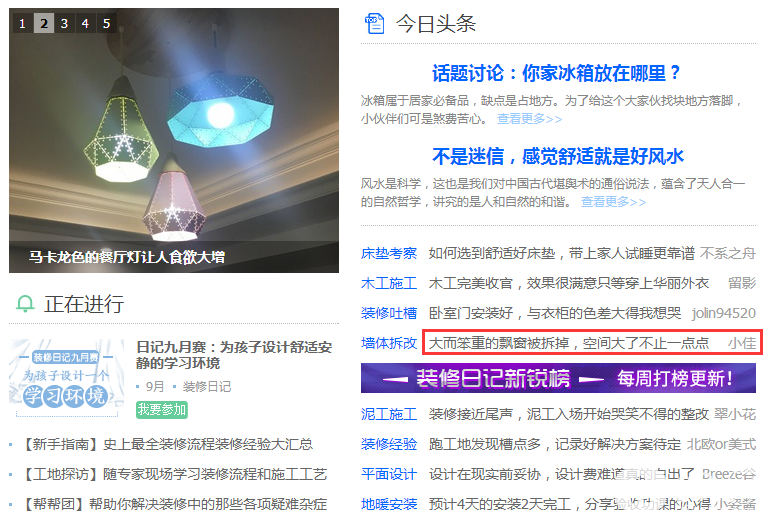Open the lamp photo slideshow image
Screen dimensions: 770x523
click(174, 140)
